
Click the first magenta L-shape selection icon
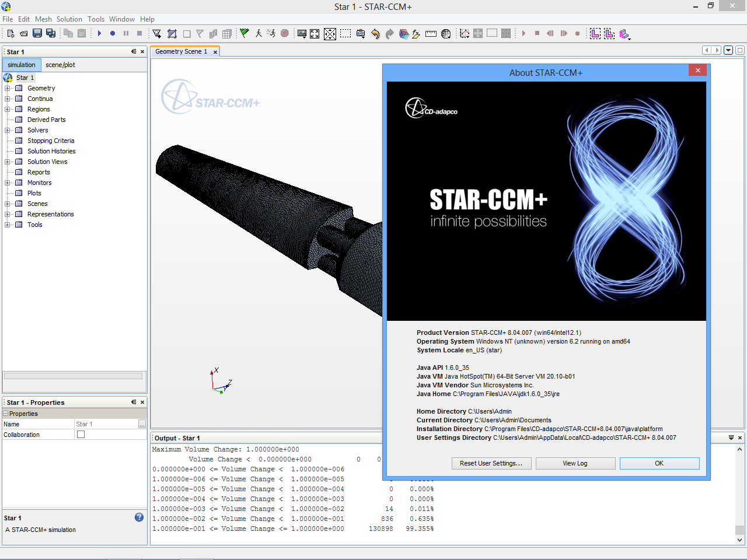pos(595,33)
